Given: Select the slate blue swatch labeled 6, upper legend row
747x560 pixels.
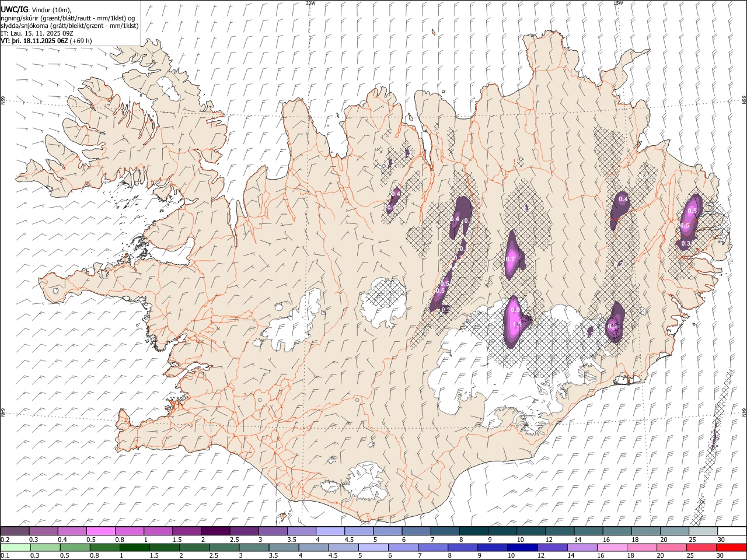Looking at the screenshot, I should point(417,531).
